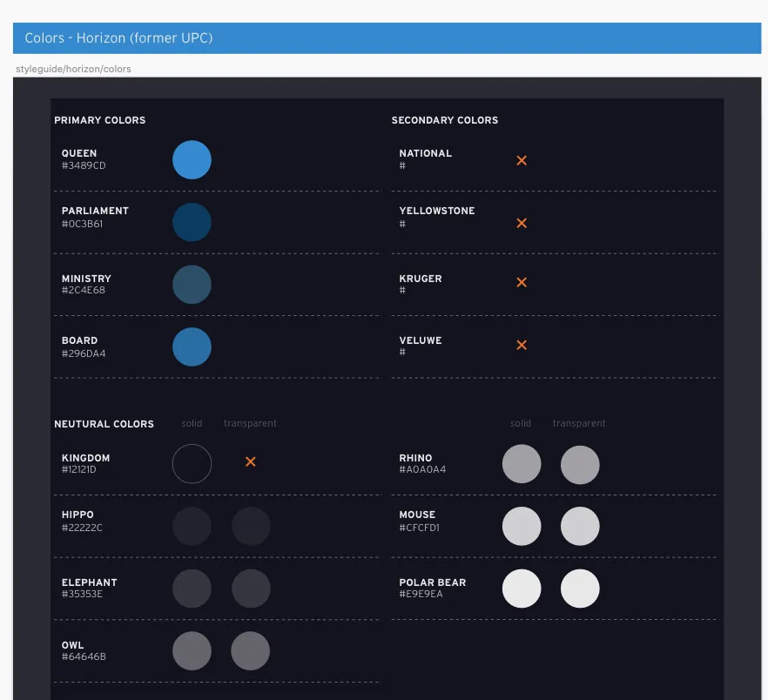Click the Rhino solid gray swatch
This screenshot has width=768, height=700.
coord(522,464)
